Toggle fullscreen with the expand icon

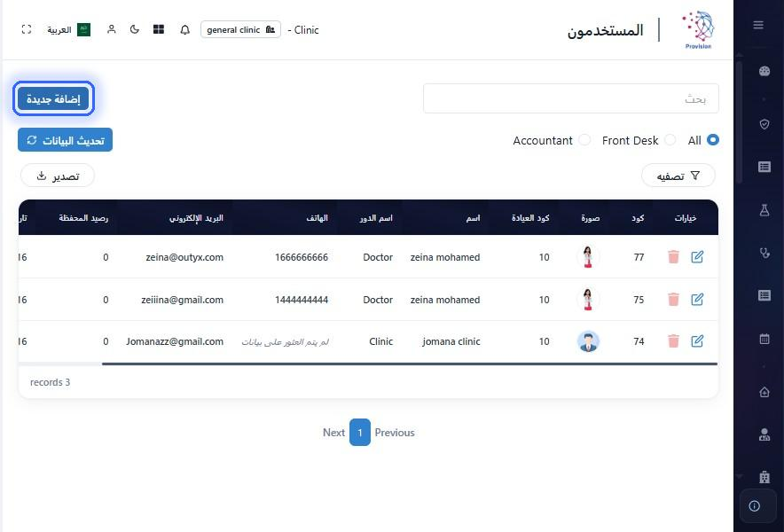pos(27,29)
